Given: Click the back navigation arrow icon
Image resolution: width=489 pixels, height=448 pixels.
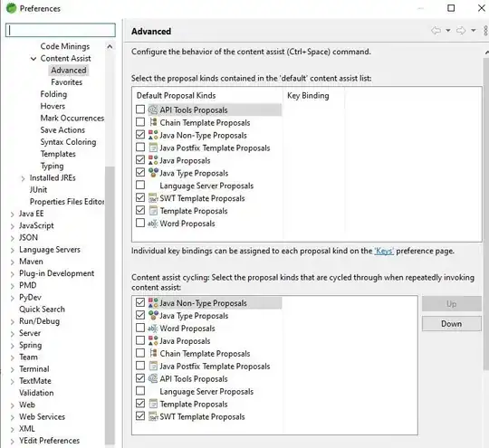Looking at the screenshot, I should 436,31.
